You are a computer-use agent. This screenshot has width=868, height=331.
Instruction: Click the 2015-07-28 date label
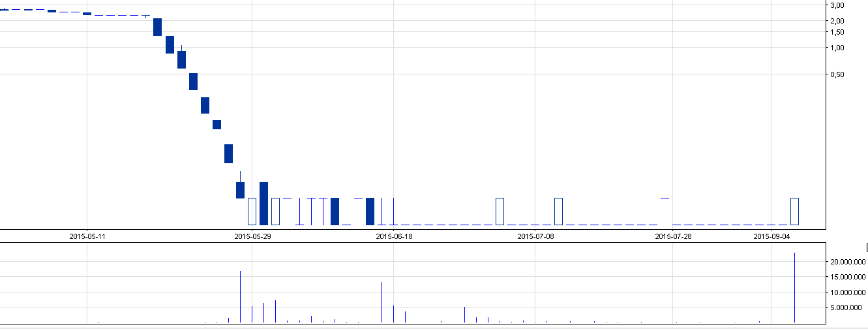coord(673,236)
